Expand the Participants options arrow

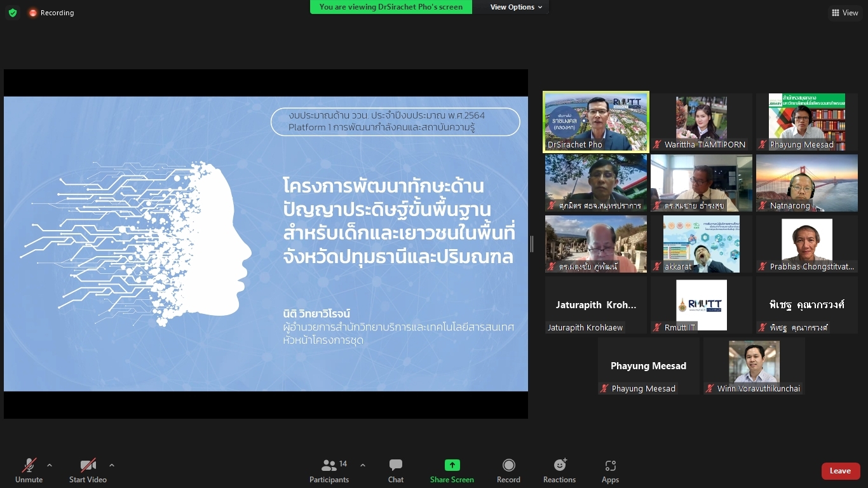click(x=363, y=465)
